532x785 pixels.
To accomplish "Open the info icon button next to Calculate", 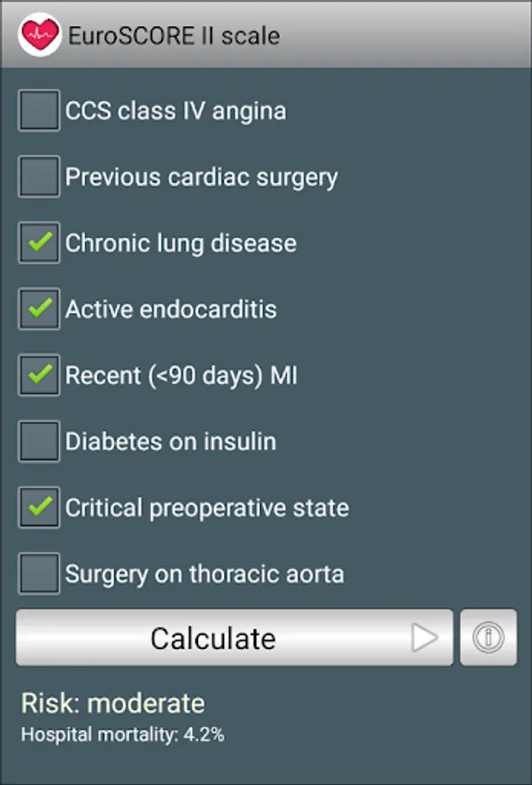I will pyautogui.click(x=488, y=638).
